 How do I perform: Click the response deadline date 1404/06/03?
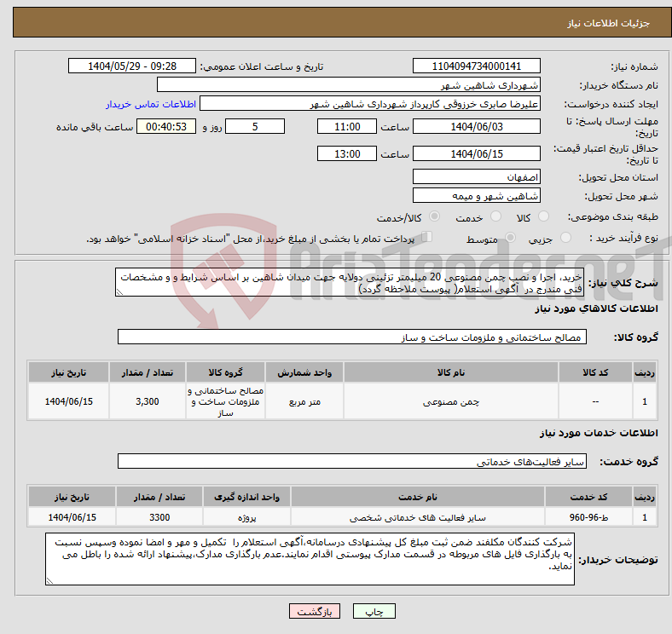(476, 126)
